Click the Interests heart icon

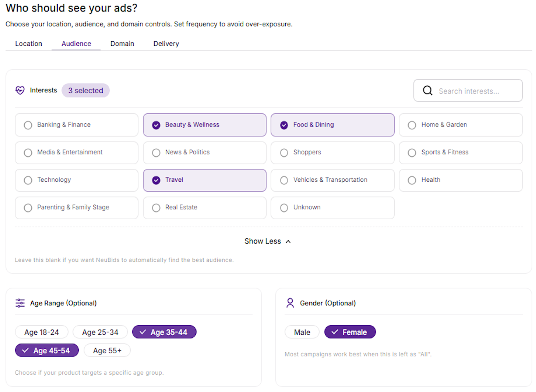coord(20,90)
